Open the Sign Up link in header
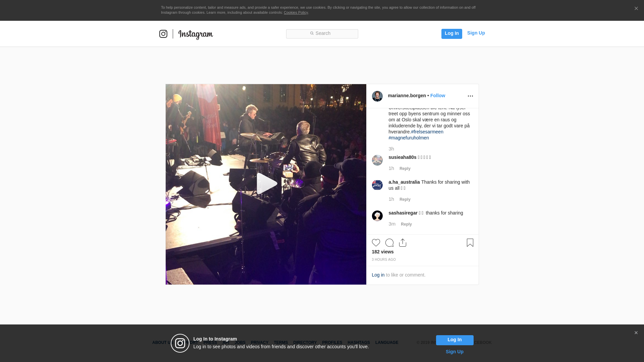The width and height of the screenshot is (644, 362). click(476, 33)
